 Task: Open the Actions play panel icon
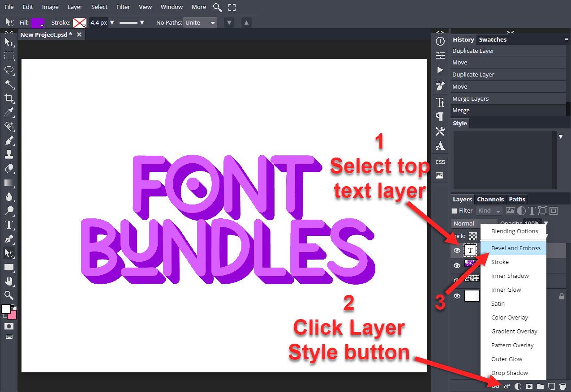click(x=440, y=70)
